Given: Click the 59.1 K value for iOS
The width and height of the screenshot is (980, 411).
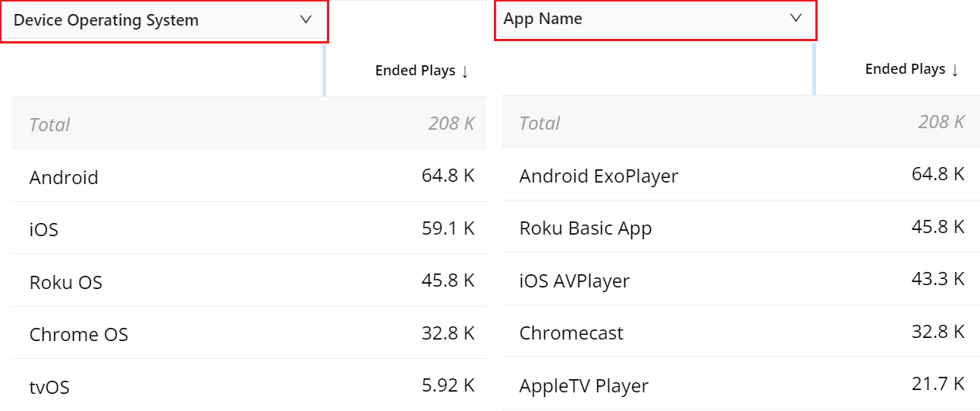Looking at the screenshot, I should point(448,228).
